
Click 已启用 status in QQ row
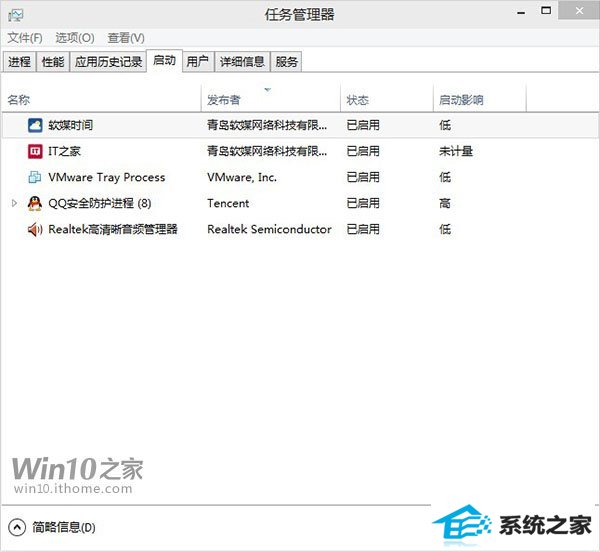363,203
